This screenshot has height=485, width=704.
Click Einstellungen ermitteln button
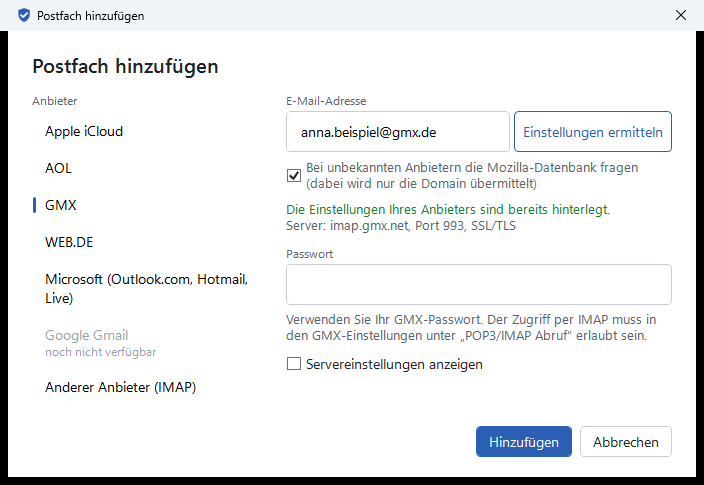pyautogui.click(x=593, y=132)
